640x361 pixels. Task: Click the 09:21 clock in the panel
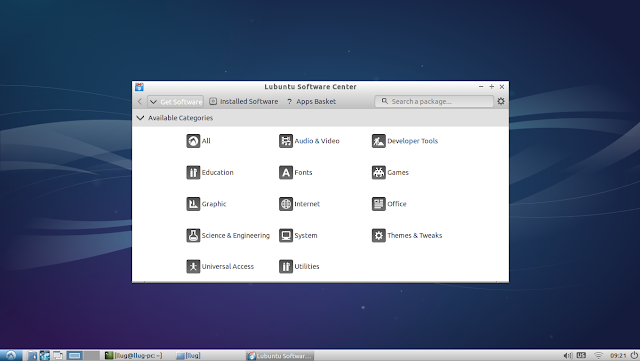[618, 356]
